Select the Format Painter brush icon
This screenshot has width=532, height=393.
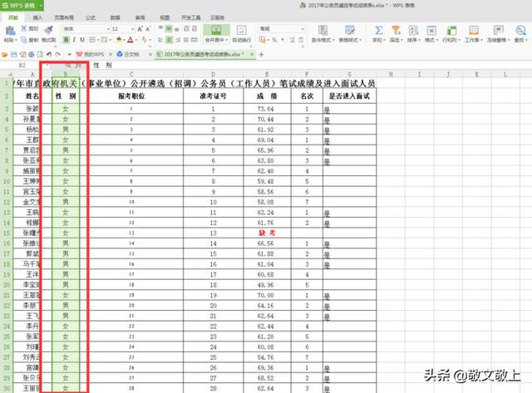(x=49, y=30)
